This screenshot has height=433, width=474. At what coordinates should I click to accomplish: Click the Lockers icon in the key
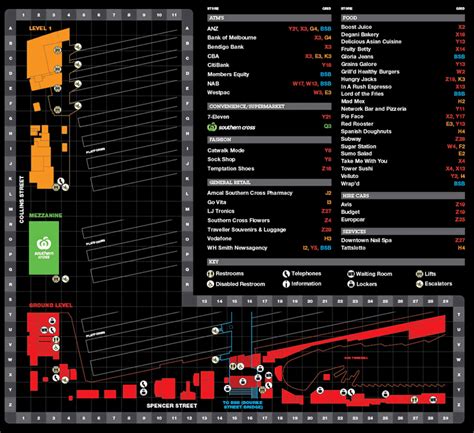coord(351,284)
